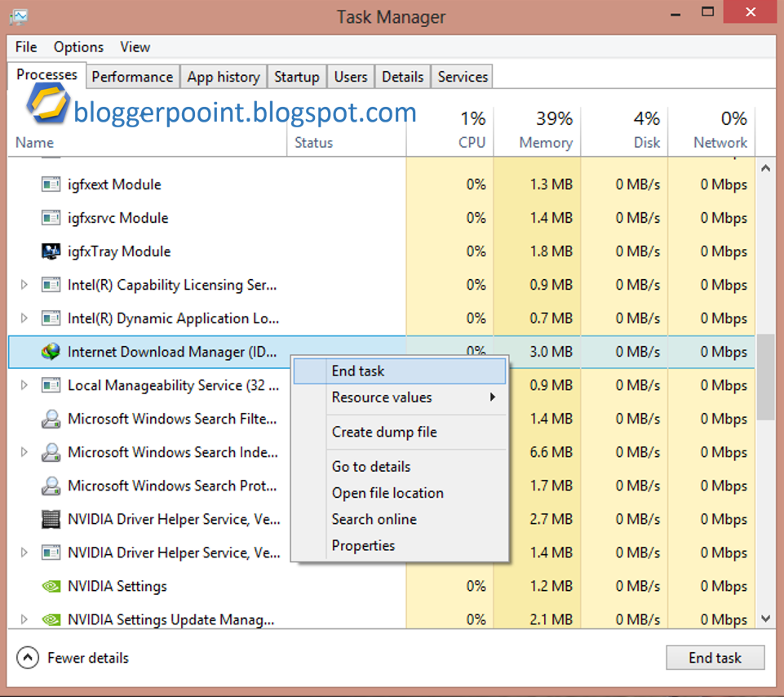This screenshot has width=784, height=697.
Task: Sort by the Status column header
Action: tap(313, 143)
